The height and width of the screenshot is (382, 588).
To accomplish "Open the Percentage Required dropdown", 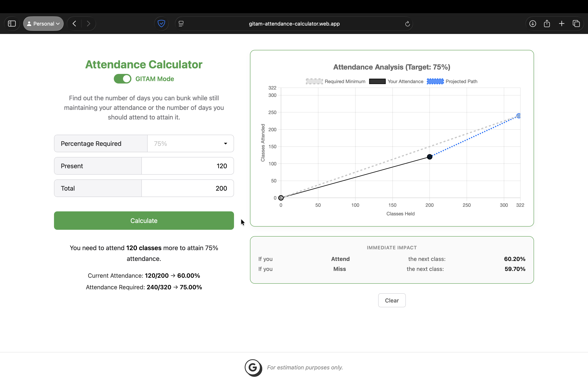I will (x=190, y=144).
